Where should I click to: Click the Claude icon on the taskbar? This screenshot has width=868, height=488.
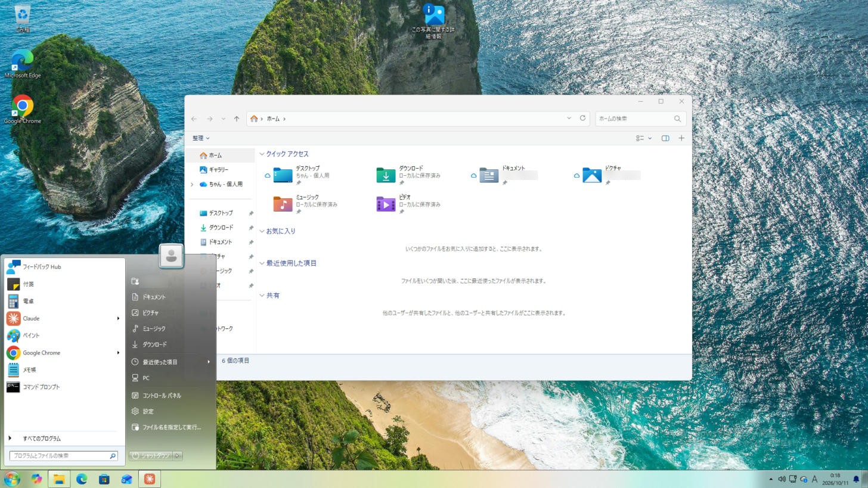149,479
